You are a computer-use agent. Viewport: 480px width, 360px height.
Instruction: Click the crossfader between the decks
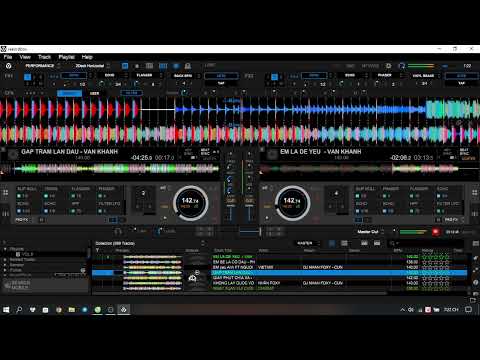click(250, 231)
